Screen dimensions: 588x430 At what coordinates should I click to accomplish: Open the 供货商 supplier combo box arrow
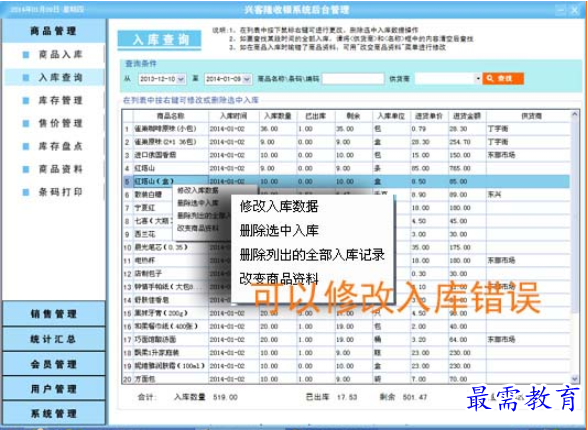coord(478,79)
